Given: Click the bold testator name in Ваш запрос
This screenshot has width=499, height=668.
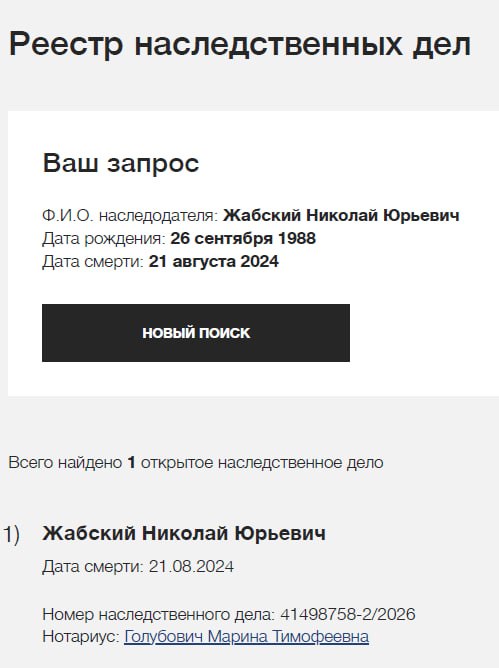Looking at the screenshot, I should click(341, 215).
